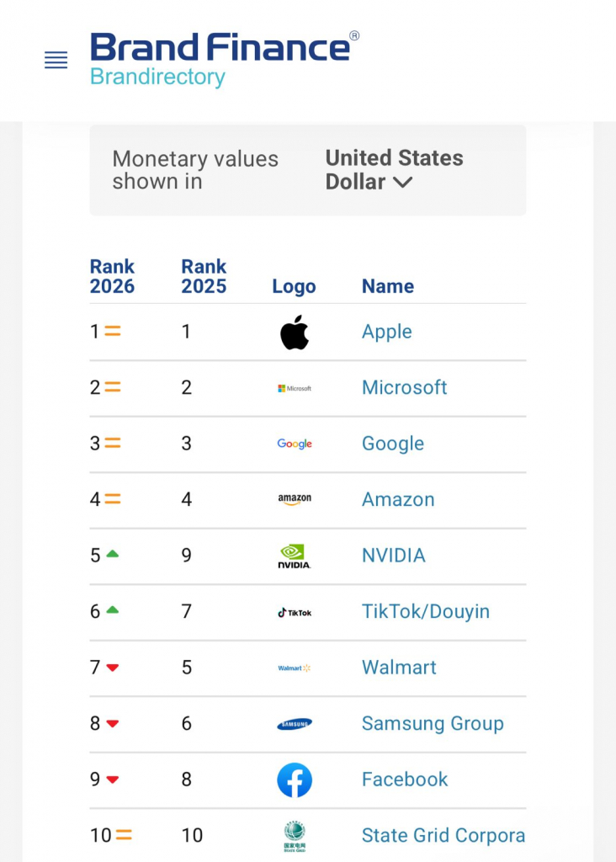This screenshot has height=862, width=616.
Task: Open the hamburger navigation menu
Action: pos(56,60)
